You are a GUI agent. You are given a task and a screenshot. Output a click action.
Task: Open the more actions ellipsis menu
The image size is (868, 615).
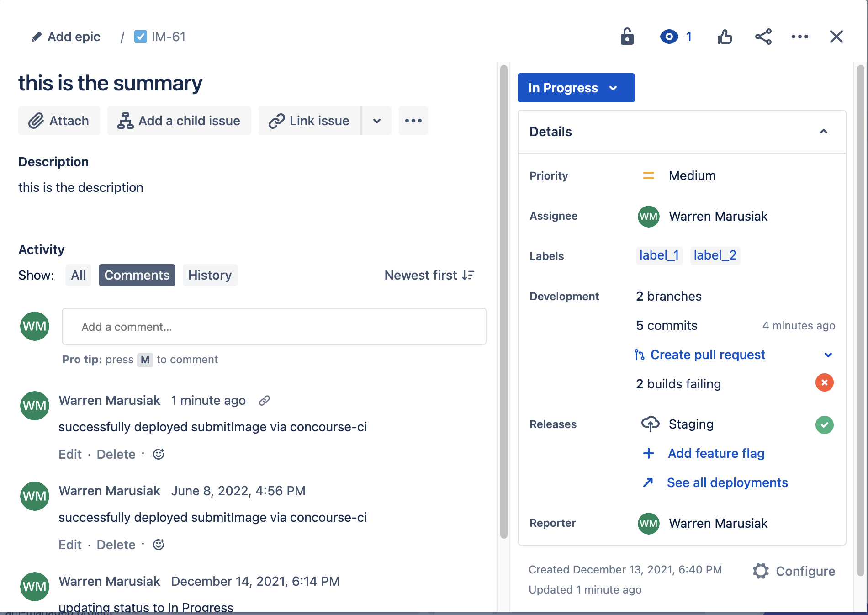tap(799, 37)
